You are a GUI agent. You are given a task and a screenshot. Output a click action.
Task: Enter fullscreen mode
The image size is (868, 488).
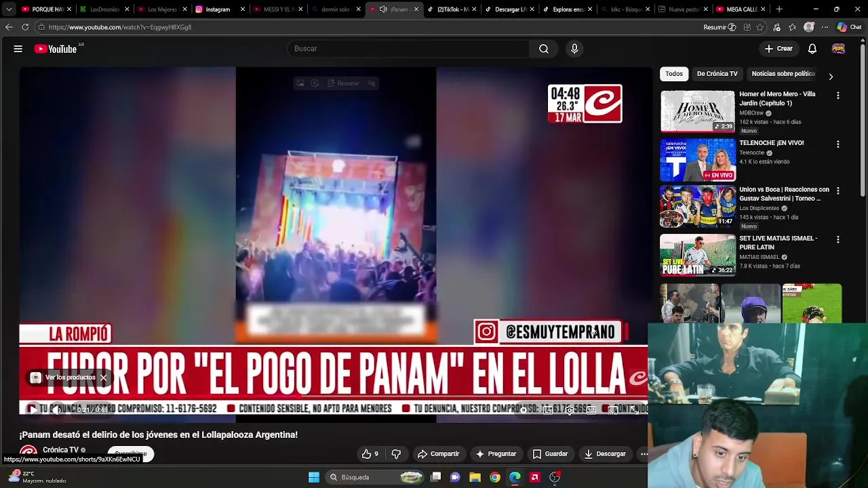[635, 409]
